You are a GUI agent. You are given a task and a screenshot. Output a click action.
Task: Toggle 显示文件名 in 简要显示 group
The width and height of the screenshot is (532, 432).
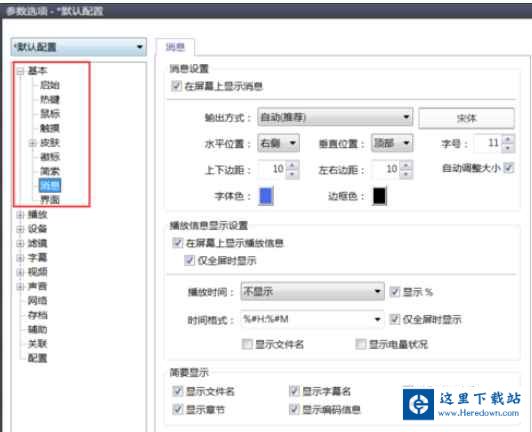178,391
